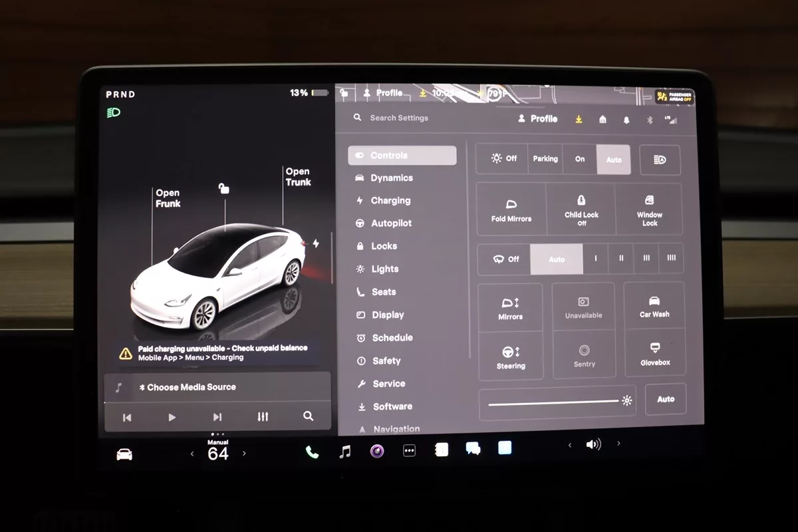This screenshot has width=798, height=532.
Task: Select Autopilot in settings menu
Action: click(x=391, y=223)
